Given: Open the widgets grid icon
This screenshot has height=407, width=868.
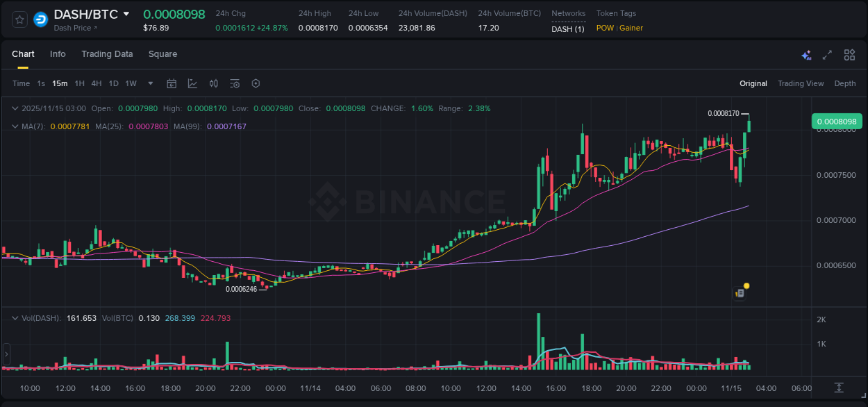Looking at the screenshot, I should (x=849, y=54).
